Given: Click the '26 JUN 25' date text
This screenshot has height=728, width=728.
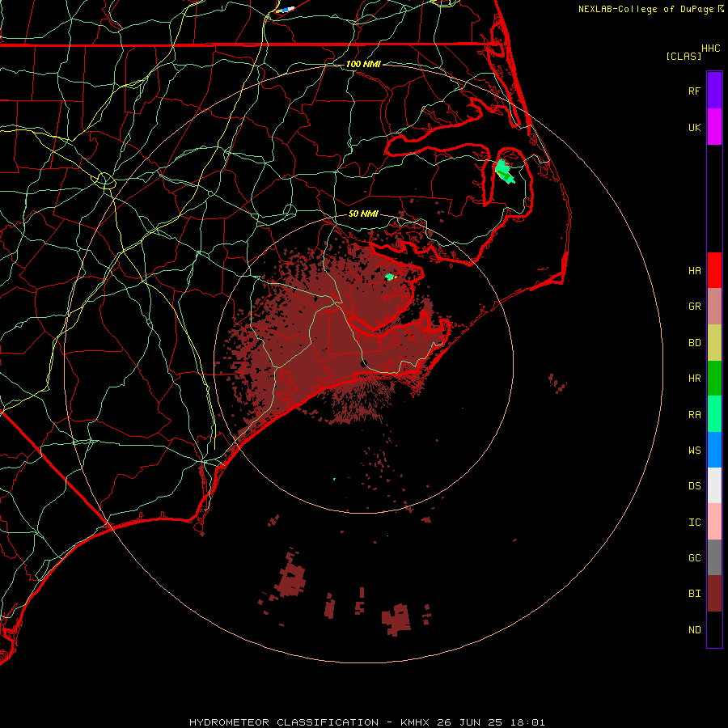Looking at the screenshot, I should coord(470,722).
